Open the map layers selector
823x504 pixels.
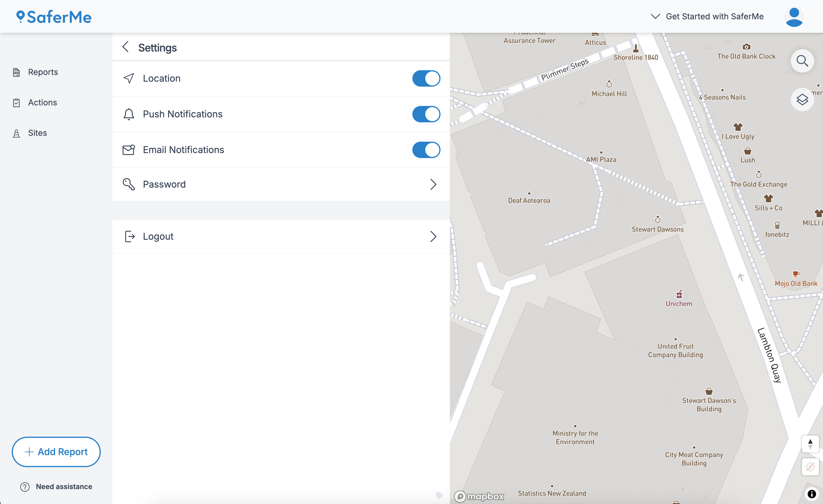click(802, 100)
